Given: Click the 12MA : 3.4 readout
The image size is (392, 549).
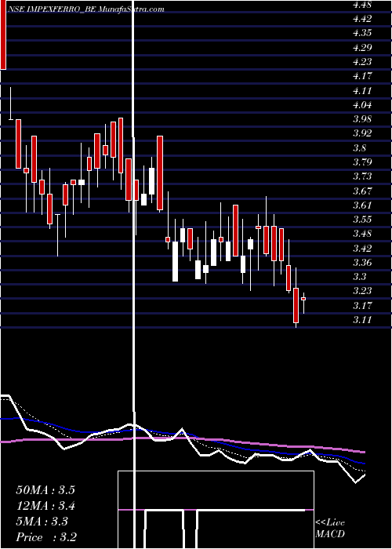Looking at the screenshot, I should point(45,506).
